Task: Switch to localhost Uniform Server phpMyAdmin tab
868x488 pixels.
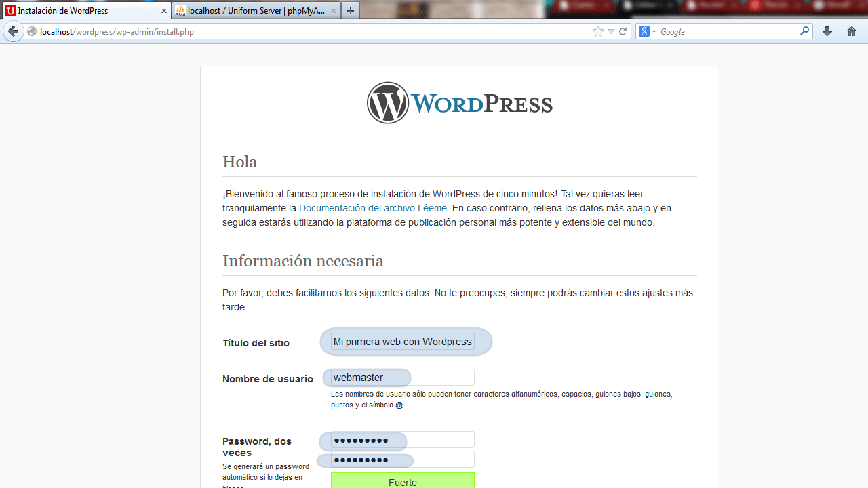Action: [256, 11]
